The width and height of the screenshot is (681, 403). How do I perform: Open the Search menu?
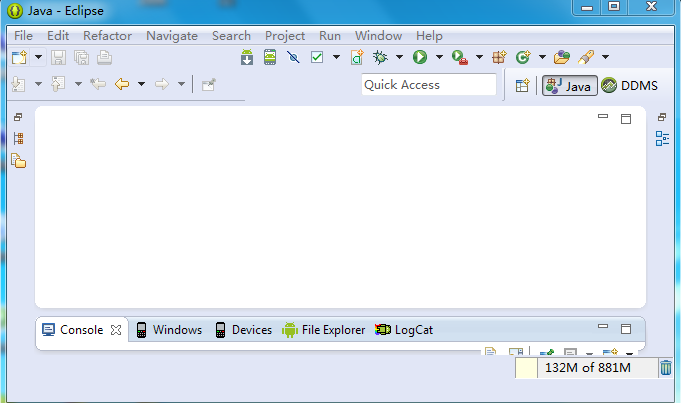[231, 36]
